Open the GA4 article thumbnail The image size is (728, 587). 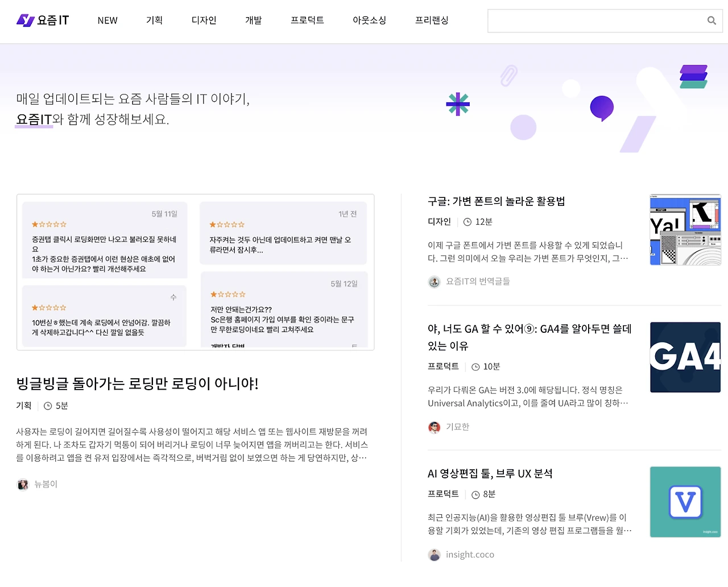pyautogui.click(x=685, y=357)
